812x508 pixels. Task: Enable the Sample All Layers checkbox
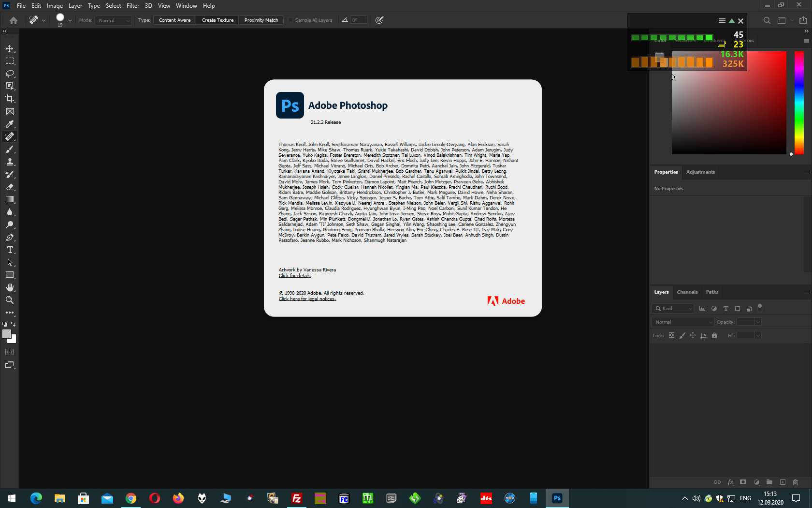click(x=291, y=20)
